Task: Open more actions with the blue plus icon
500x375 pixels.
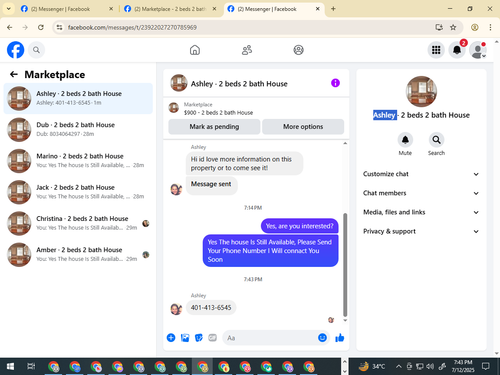Action: click(171, 338)
